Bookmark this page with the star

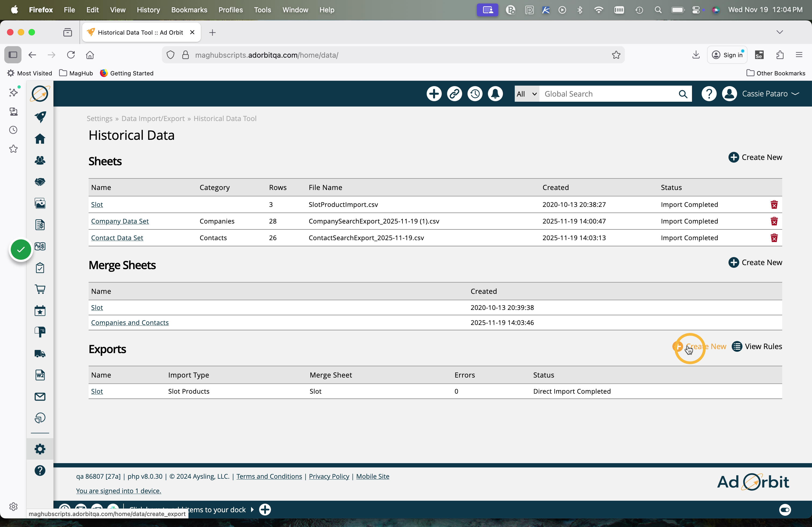(616, 55)
